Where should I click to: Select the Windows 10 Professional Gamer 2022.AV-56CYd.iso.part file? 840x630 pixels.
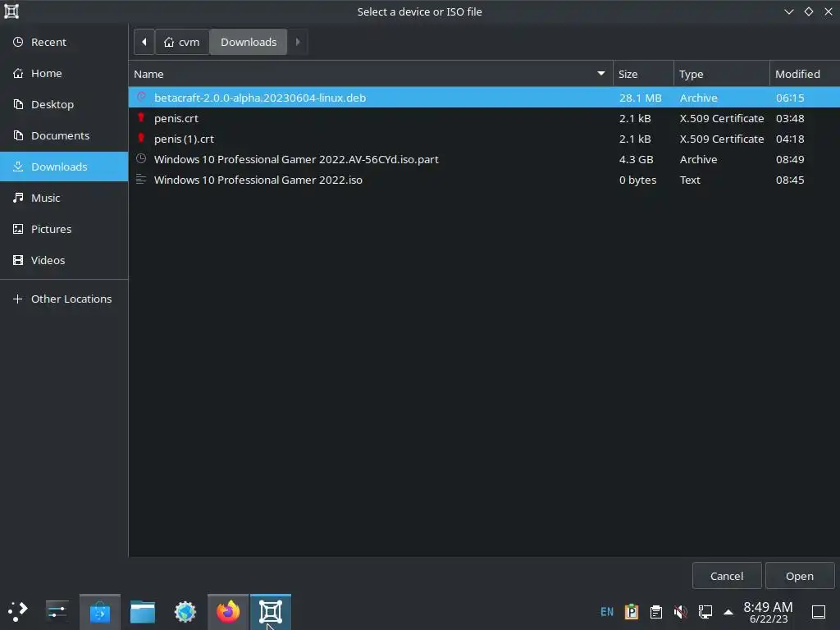tap(484, 159)
